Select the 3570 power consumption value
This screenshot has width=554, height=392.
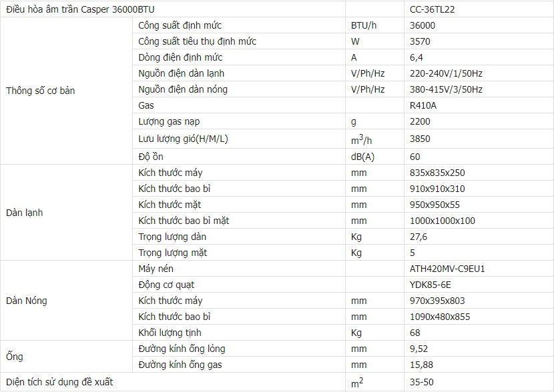(x=421, y=41)
